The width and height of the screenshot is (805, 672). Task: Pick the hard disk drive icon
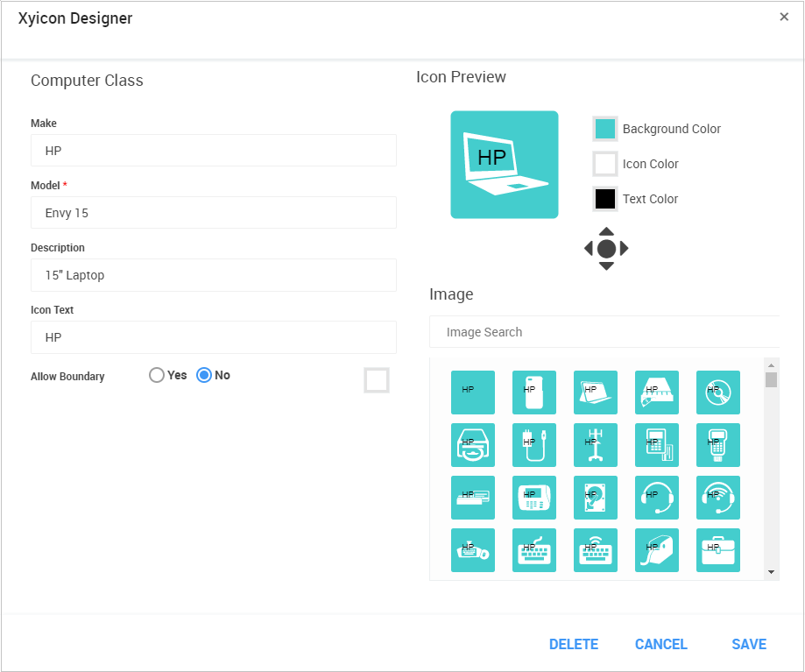pos(595,498)
